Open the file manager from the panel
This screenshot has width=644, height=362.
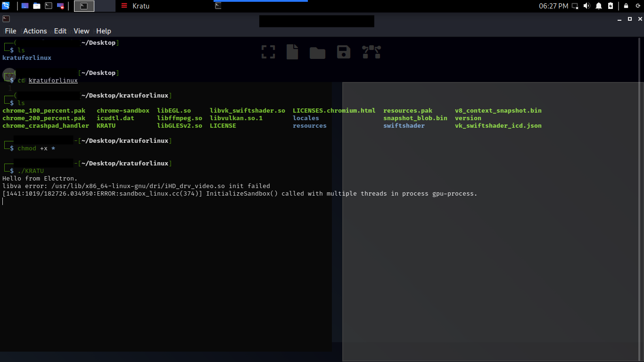(x=36, y=6)
